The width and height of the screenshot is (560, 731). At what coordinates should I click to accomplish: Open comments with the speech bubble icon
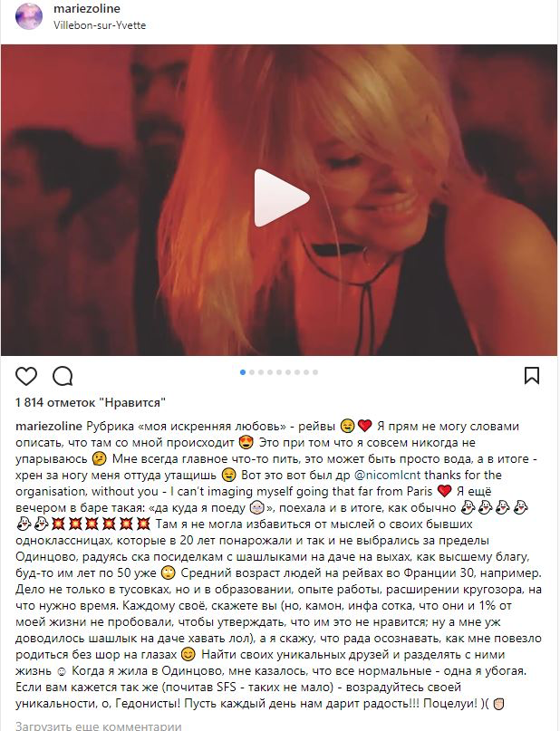pyautogui.click(x=63, y=376)
